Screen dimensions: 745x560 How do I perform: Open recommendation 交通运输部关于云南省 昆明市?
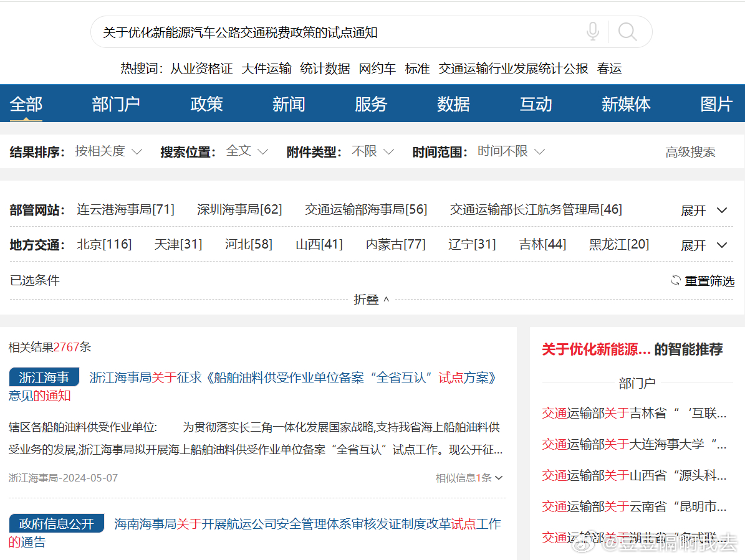coord(634,506)
